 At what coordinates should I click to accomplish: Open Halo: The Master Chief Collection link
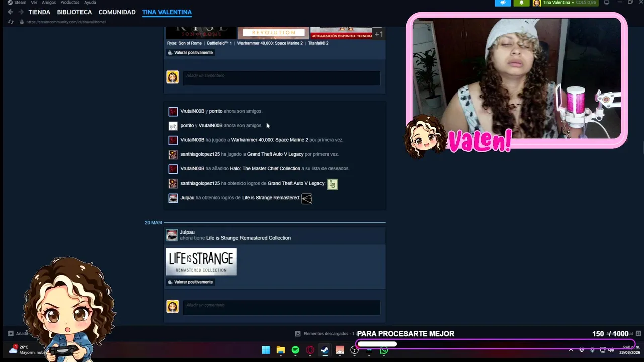tap(265, 169)
